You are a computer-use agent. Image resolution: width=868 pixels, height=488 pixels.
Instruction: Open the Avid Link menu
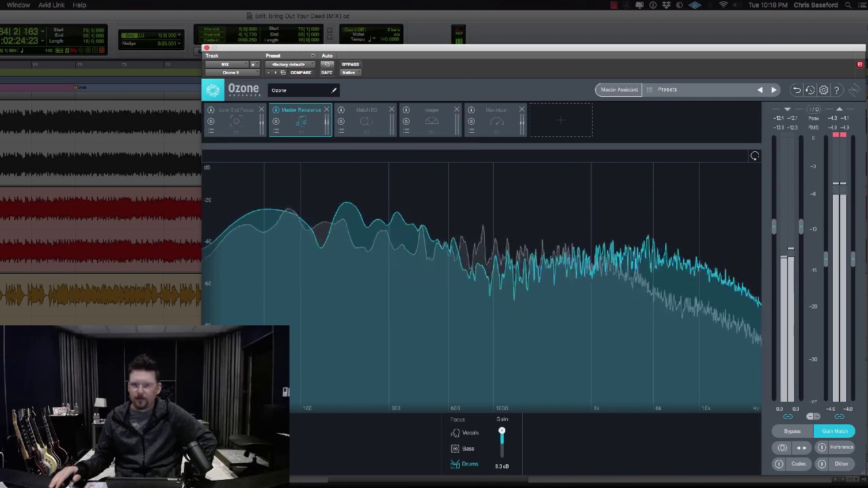pos(52,5)
